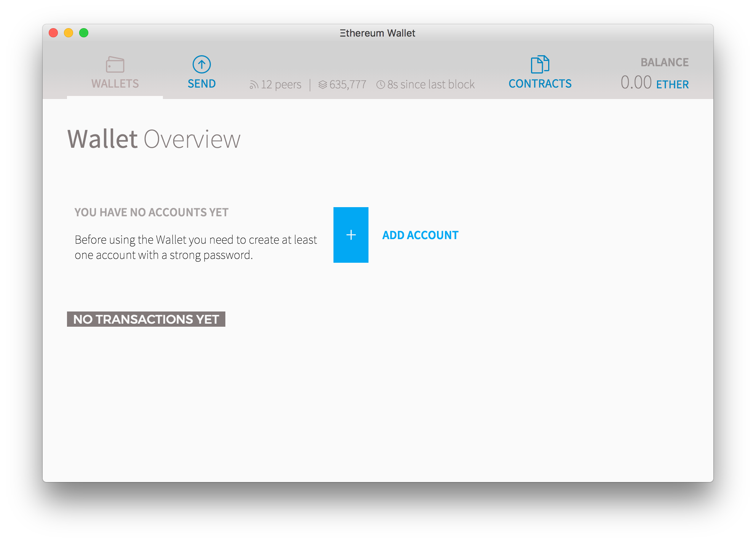Click the block height stack icon
The height and width of the screenshot is (543, 756).
[325, 83]
